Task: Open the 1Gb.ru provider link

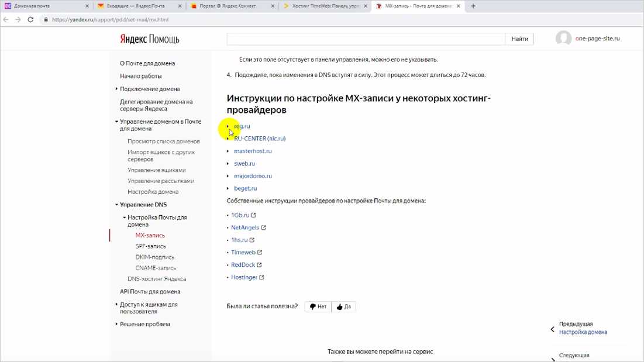Action: pos(240,215)
